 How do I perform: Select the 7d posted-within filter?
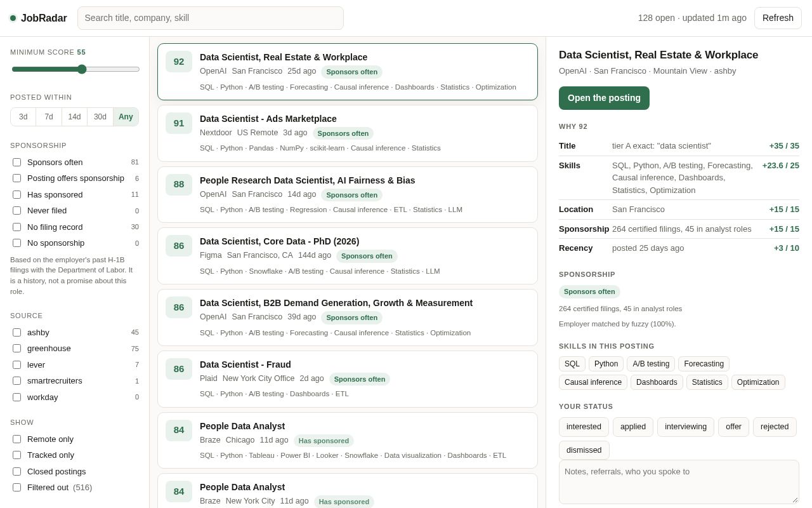pos(49,117)
